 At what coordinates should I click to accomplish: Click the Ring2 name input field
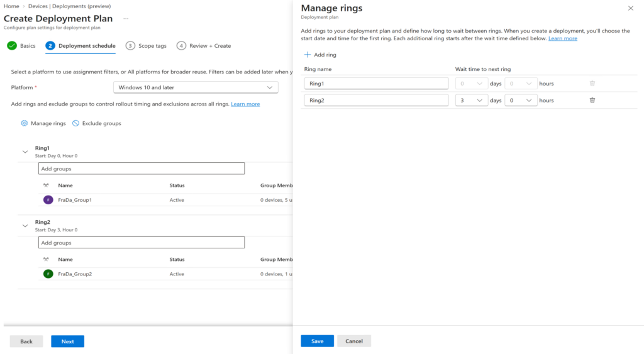click(x=376, y=100)
